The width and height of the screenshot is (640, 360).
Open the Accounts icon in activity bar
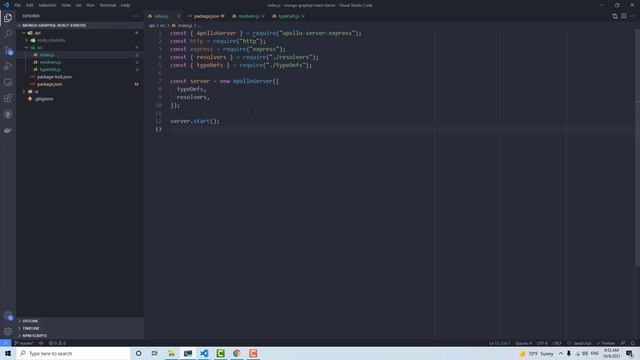[8, 316]
